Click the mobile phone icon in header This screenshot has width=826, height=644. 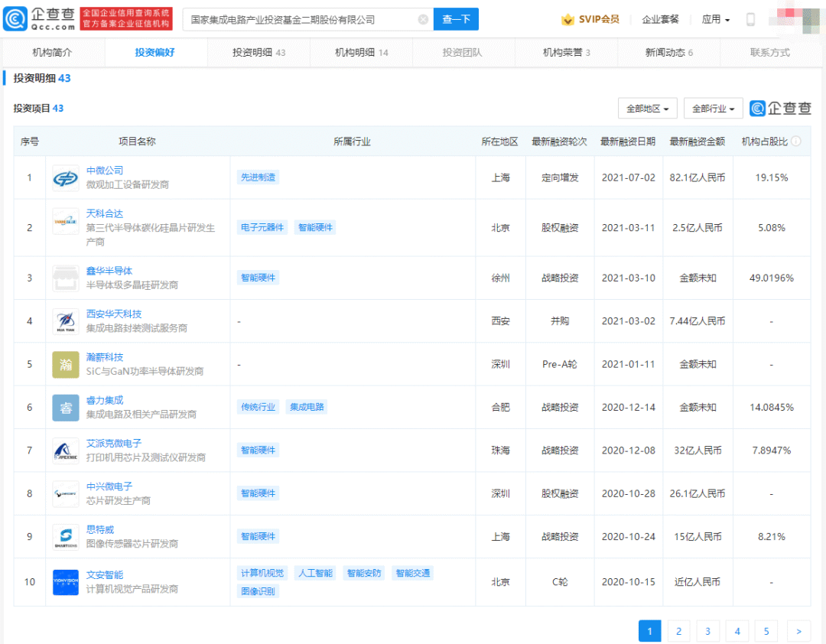pos(751,19)
